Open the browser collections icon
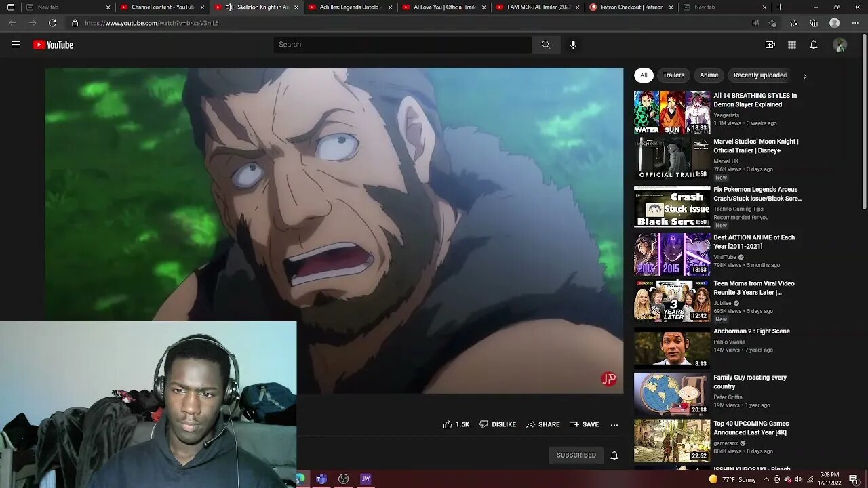868x488 pixels. [x=814, y=23]
